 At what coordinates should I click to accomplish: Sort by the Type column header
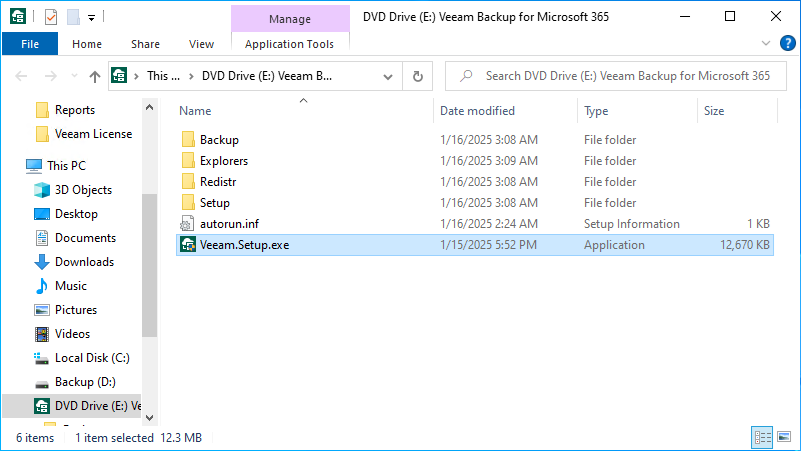tap(596, 111)
